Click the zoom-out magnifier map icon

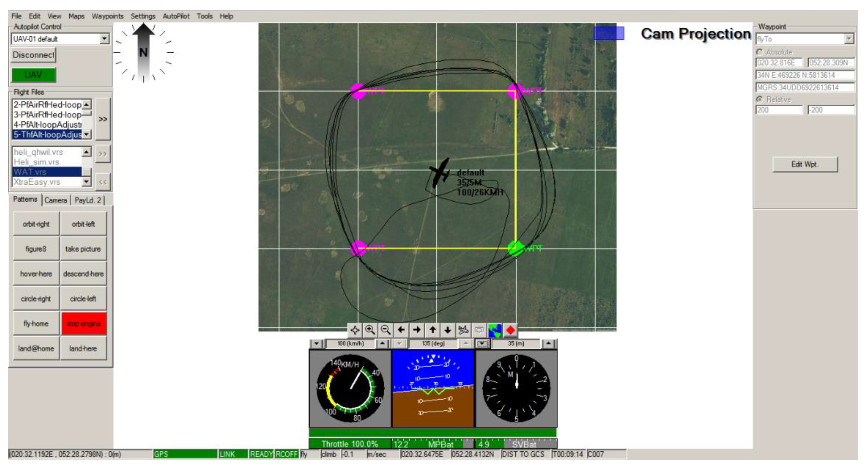coord(385,330)
